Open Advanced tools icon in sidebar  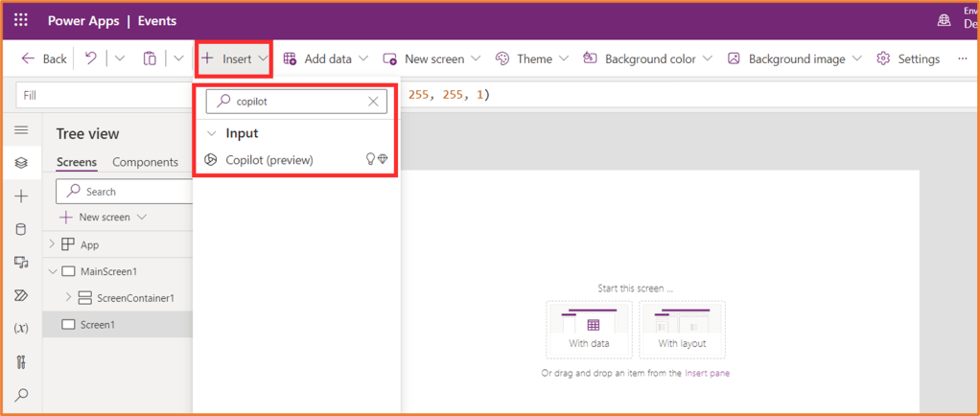pos(21,361)
